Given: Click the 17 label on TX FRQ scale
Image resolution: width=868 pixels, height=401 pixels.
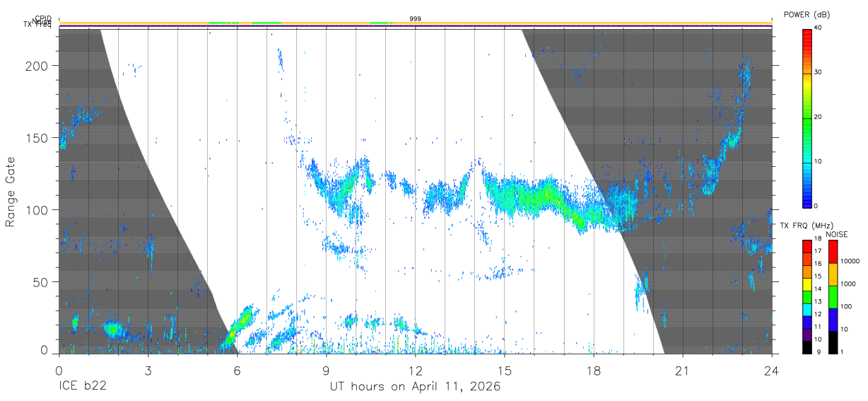Looking at the screenshot, I should click(x=819, y=251).
